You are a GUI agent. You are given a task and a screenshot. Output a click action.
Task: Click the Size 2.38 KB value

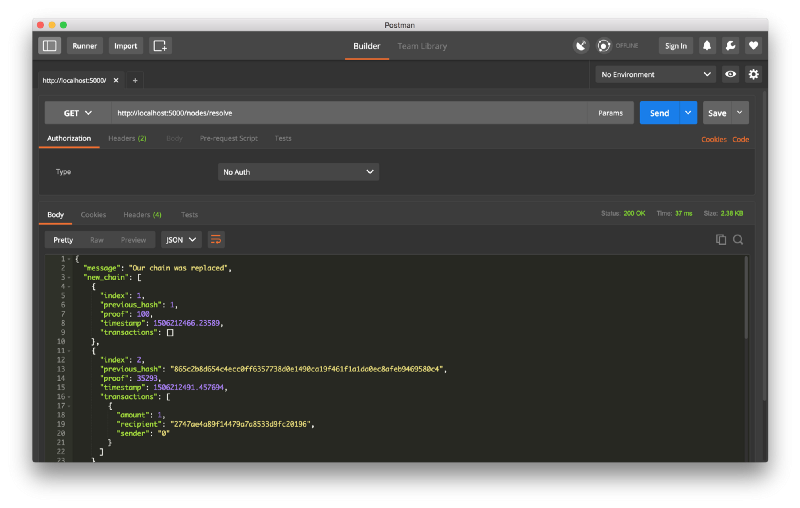(732, 213)
